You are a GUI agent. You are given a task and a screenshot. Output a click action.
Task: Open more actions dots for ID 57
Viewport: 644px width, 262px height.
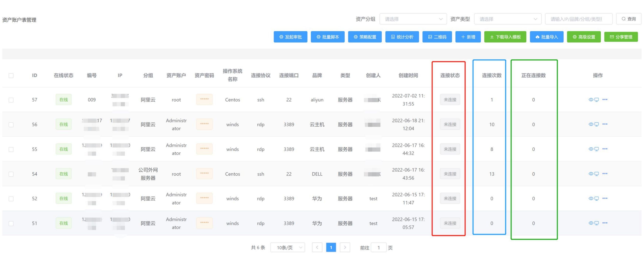pos(605,100)
